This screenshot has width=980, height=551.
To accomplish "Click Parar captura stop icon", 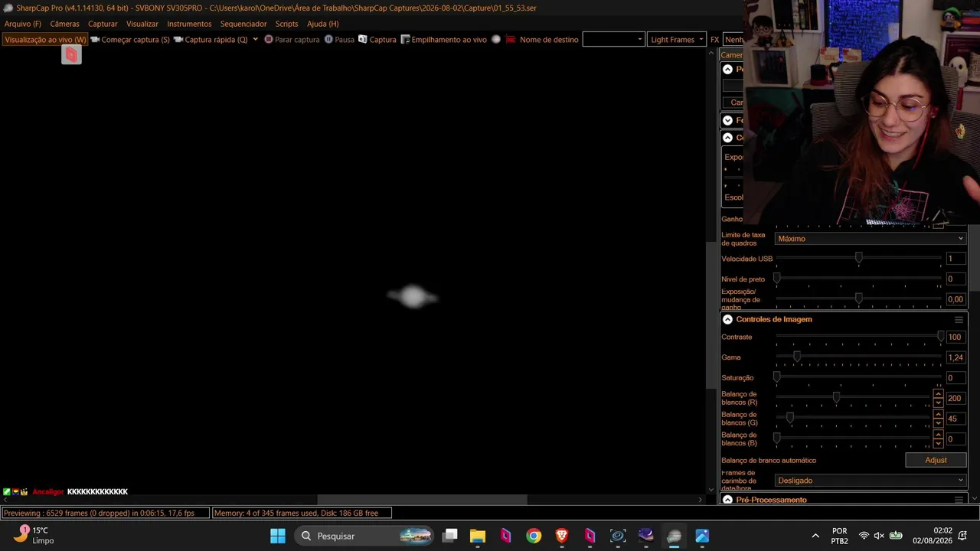I will [269, 39].
